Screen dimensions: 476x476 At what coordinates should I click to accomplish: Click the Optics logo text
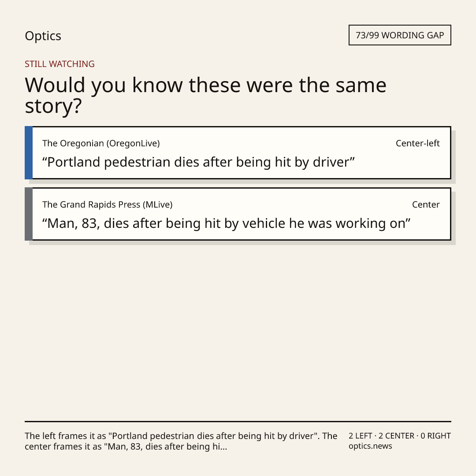point(43,36)
